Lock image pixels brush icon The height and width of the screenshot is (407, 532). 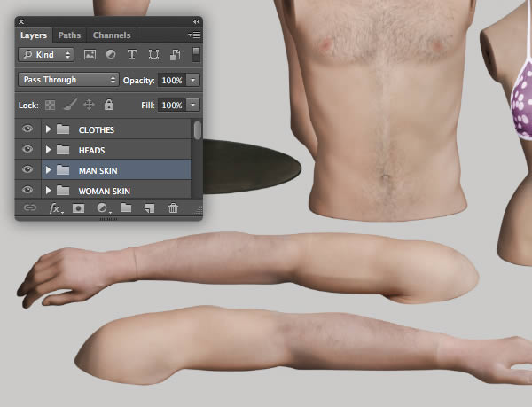tap(70, 105)
